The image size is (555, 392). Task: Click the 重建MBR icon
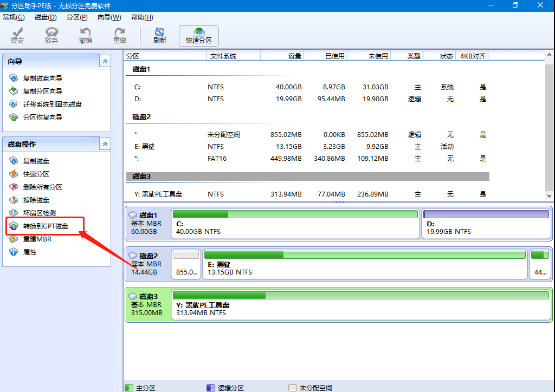point(14,239)
